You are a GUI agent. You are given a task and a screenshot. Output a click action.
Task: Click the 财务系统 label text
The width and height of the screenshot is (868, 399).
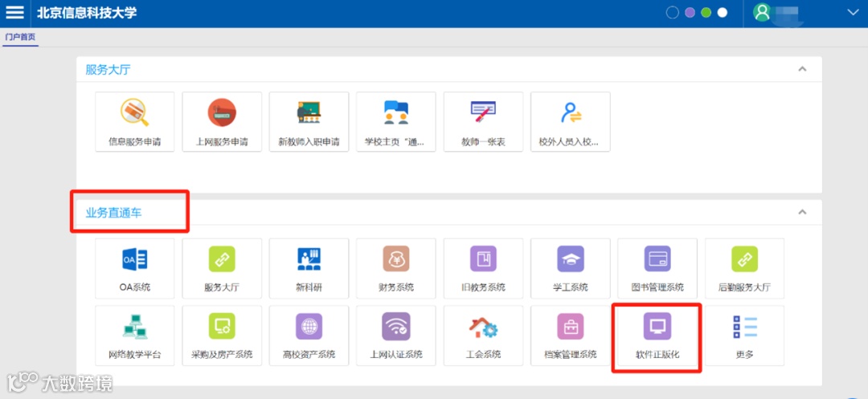point(395,287)
